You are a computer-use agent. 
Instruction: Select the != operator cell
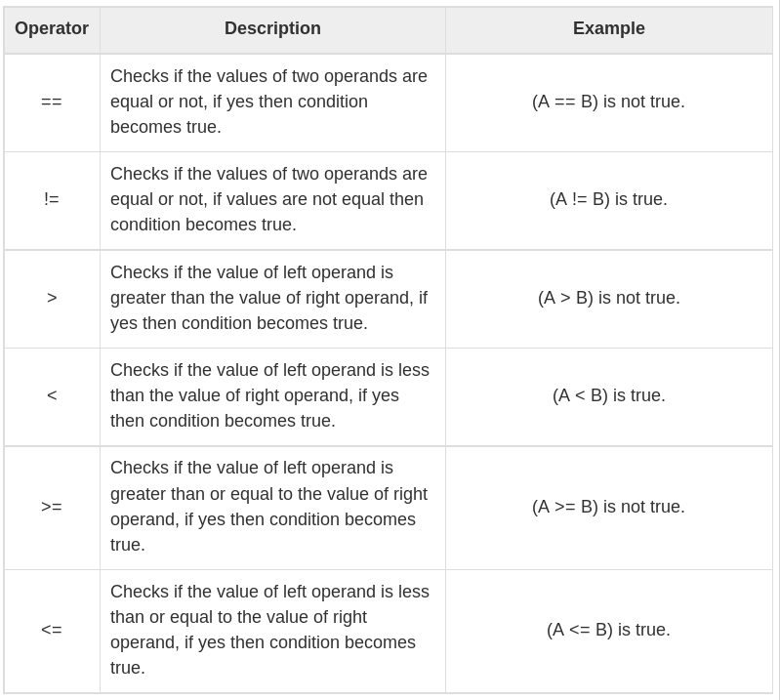point(52,200)
